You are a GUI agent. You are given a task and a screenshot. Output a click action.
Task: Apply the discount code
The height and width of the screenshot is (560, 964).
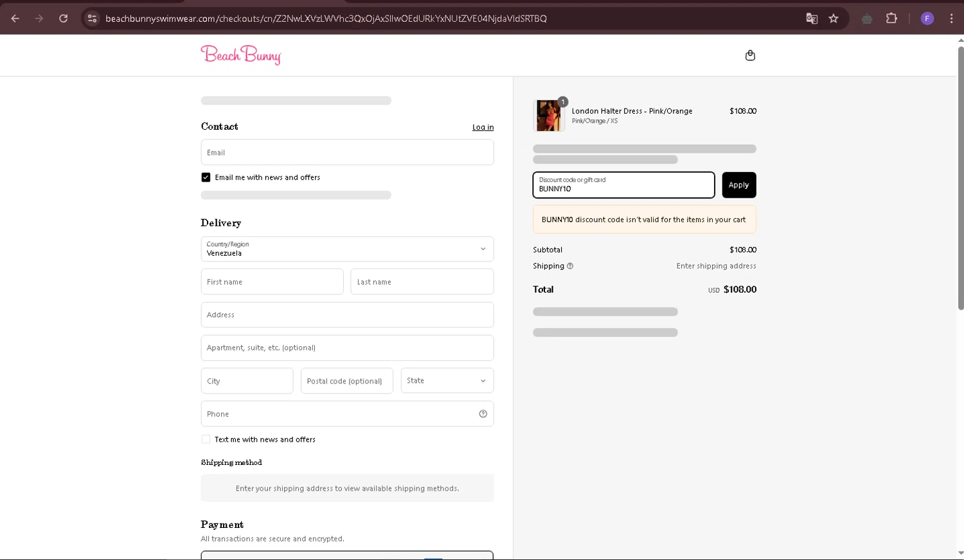click(738, 185)
